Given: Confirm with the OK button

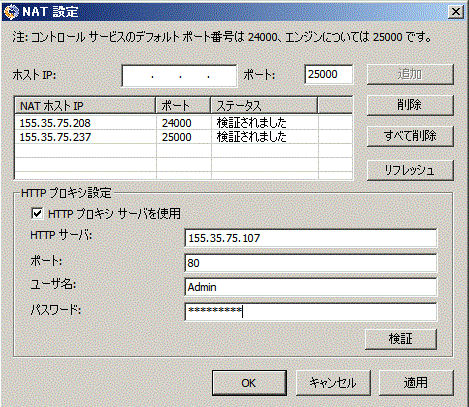Looking at the screenshot, I should click(x=249, y=383).
